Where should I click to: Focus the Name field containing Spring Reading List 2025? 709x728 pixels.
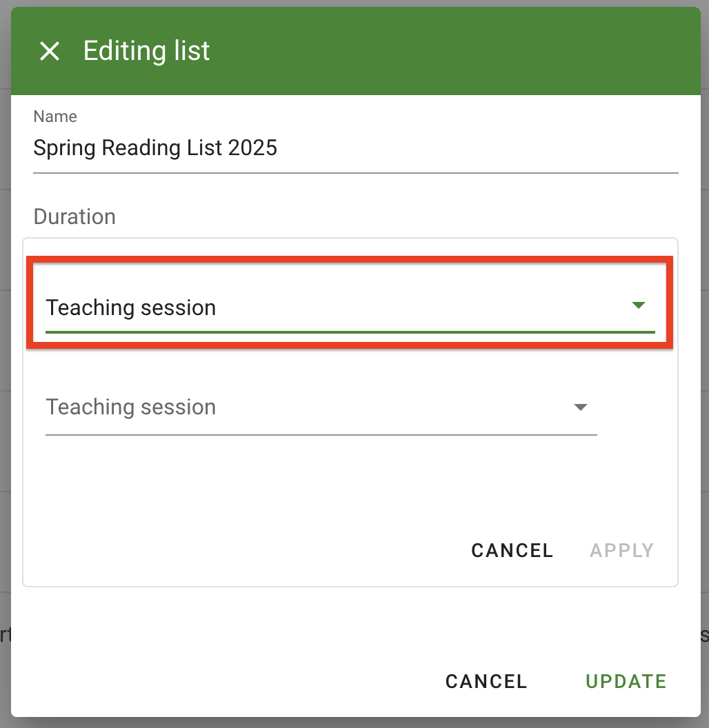pos(355,148)
